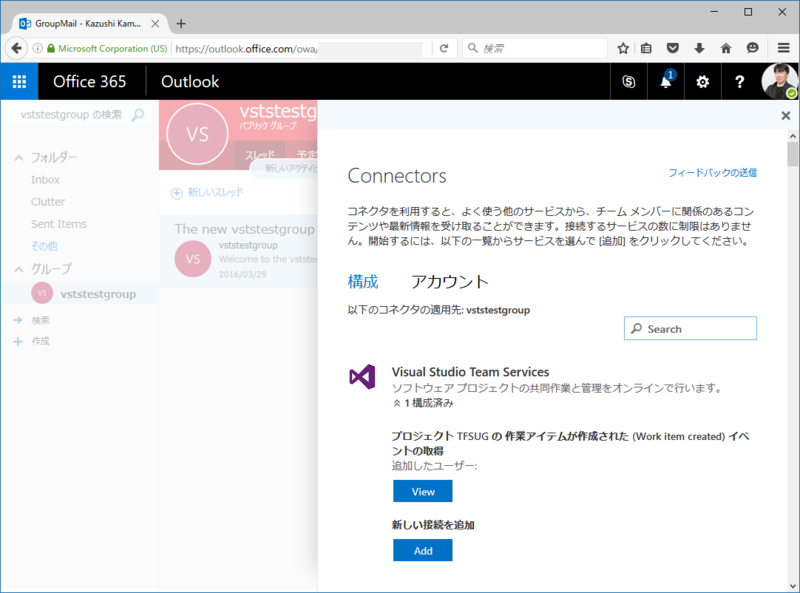Open a new browser tab
This screenshot has height=593, width=800.
181,23
